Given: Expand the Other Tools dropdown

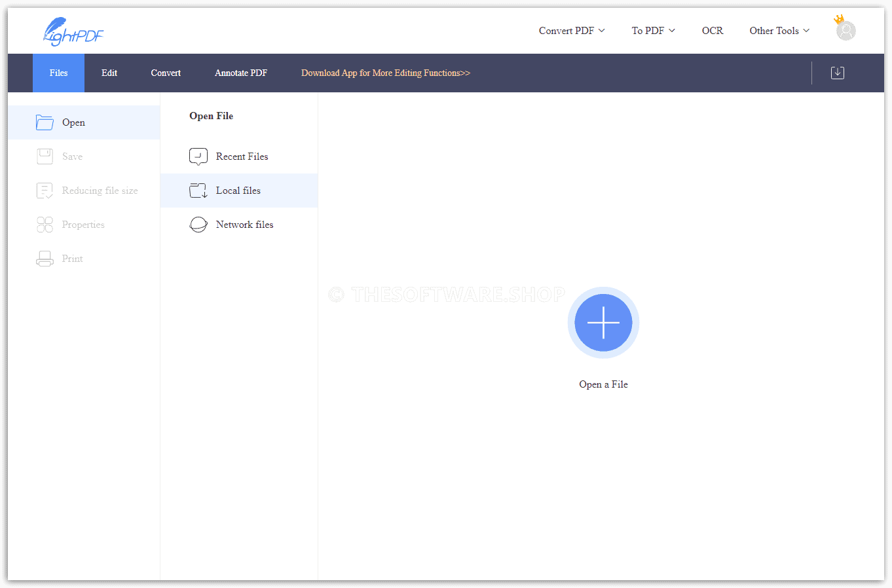Looking at the screenshot, I should [x=779, y=31].
